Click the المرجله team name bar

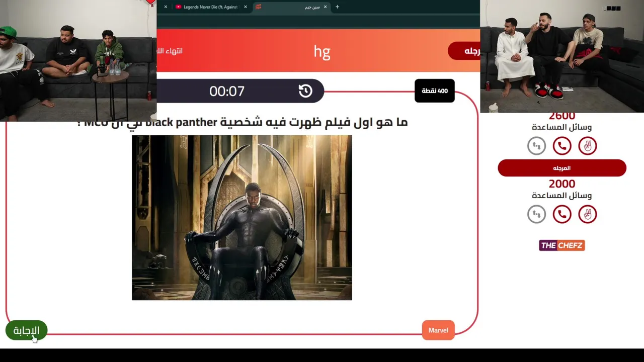(x=562, y=168)
